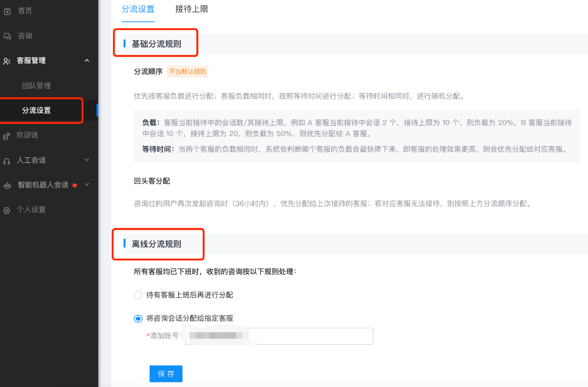Switch to the 接待上限 tab

[x=191, y=9]
